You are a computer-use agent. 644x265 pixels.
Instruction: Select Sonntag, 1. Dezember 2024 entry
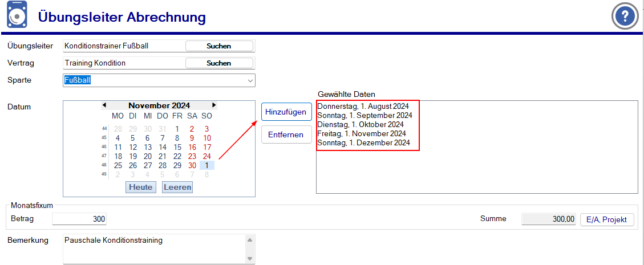[363, 142]
